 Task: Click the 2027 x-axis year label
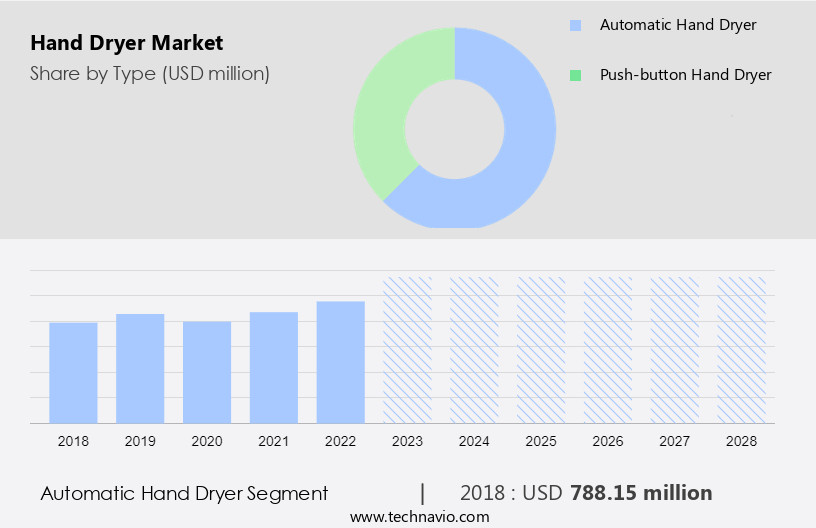point(675,441)
